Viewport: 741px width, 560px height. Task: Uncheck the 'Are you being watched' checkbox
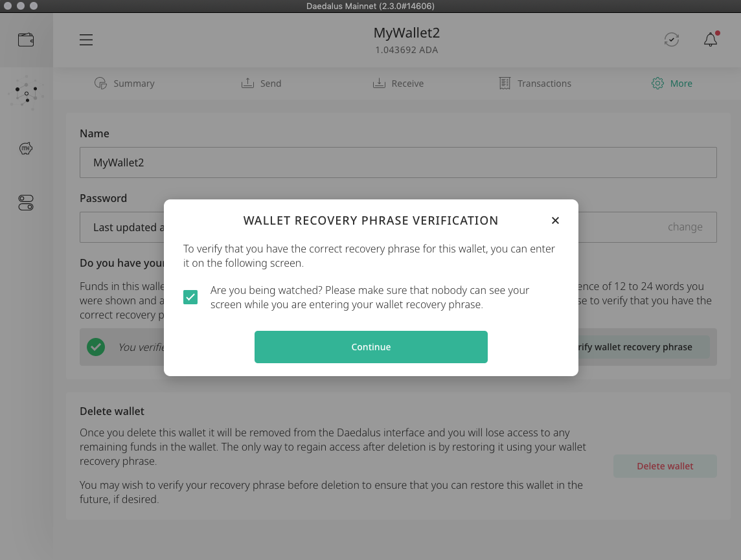[190, 297]
